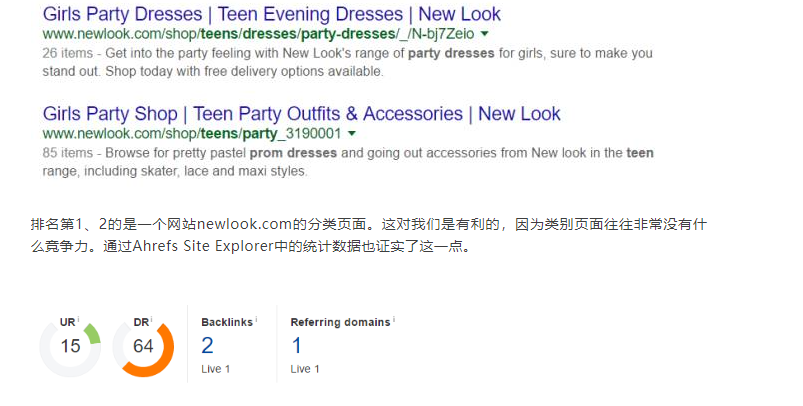Click the Referring domains info icon

(x=394, y=319)
